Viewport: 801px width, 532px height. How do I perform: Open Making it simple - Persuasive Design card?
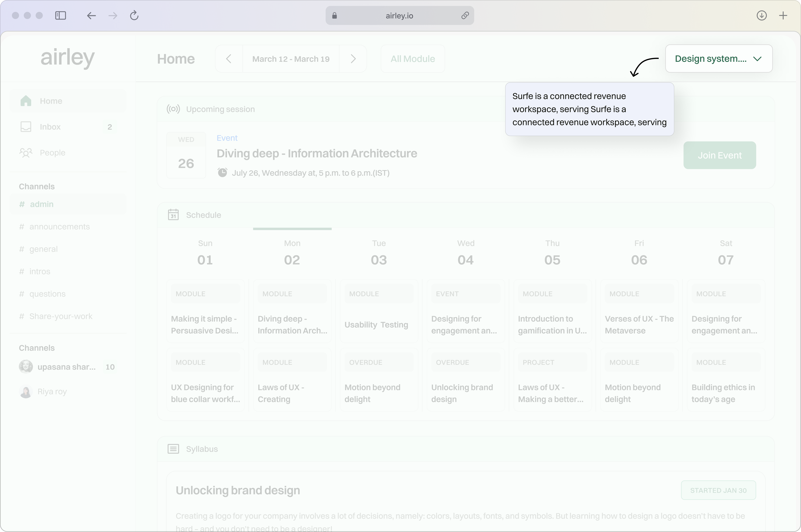point(205,311)
